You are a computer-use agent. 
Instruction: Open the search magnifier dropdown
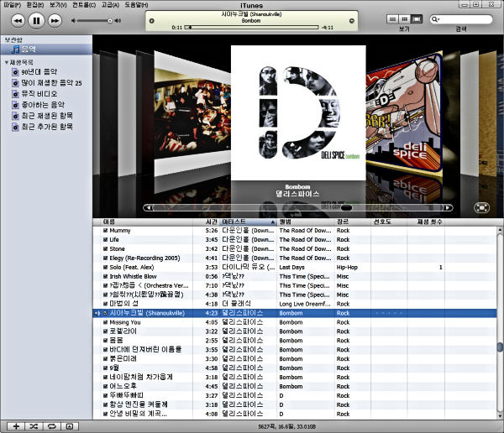click(435, 19)
